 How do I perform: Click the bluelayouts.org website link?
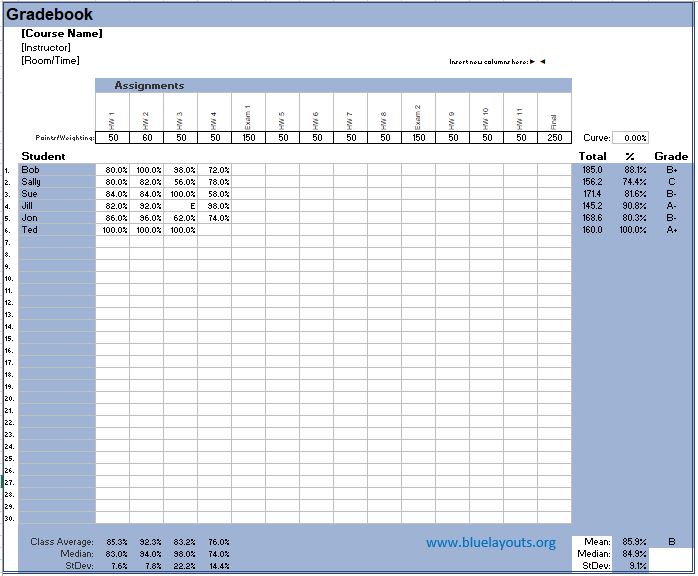[490, 542]
